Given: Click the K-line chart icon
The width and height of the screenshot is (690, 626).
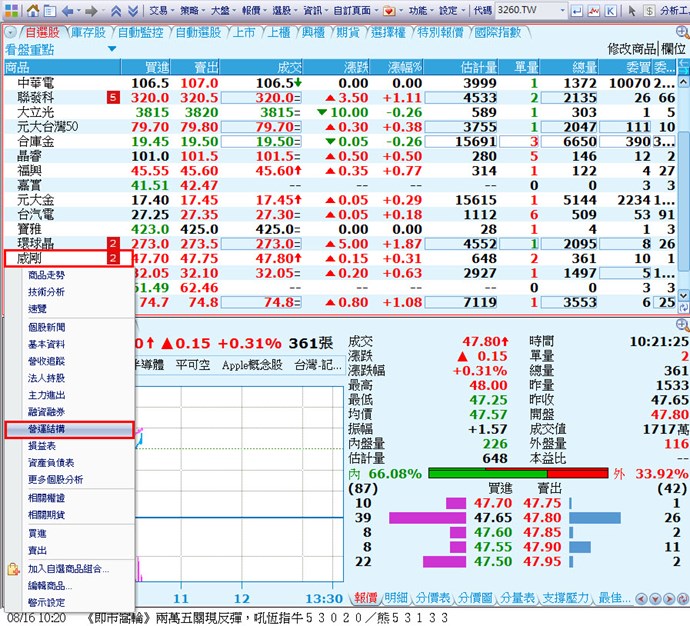Looking at the screenshot, I should click(609, 10).
